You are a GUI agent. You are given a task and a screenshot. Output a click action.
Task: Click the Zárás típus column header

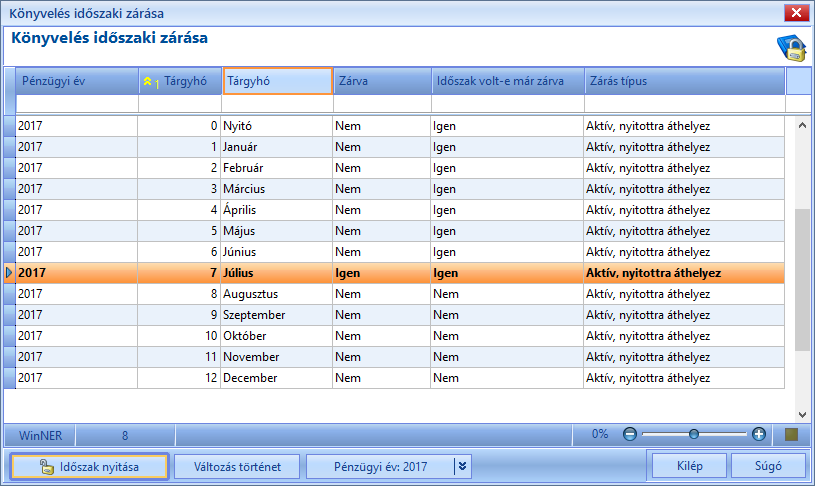[x=685, y=81]
